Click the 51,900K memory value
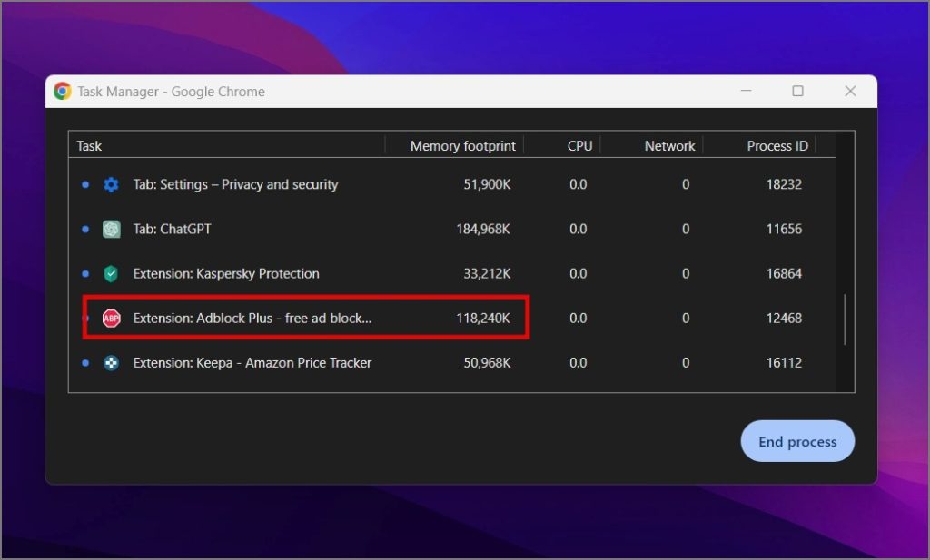Image resolution: width=930 pixels, height=560 pixels. coord(487,184)
